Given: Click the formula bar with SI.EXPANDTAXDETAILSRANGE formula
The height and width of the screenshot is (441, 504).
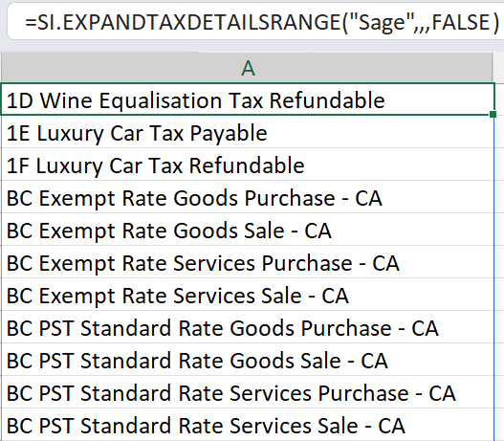Looking at the screenshot, I should pyautogui.click(x=255, y=22).
